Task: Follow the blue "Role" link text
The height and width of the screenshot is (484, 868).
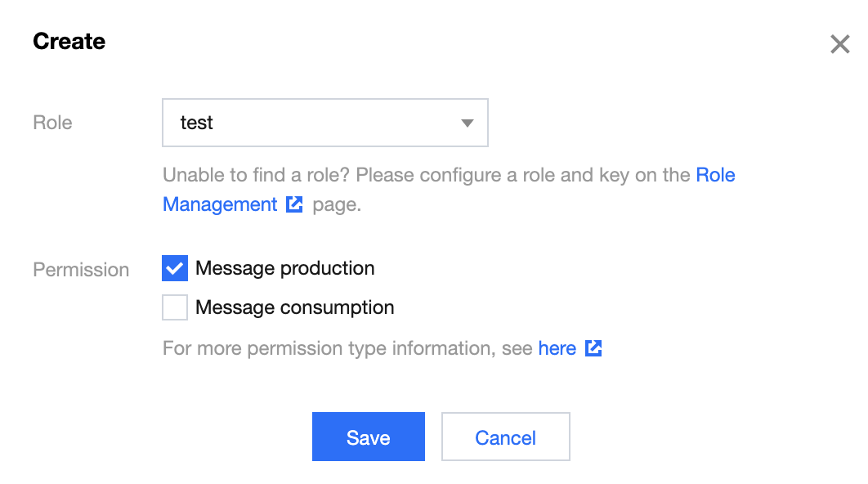Action: click(715, 175)
